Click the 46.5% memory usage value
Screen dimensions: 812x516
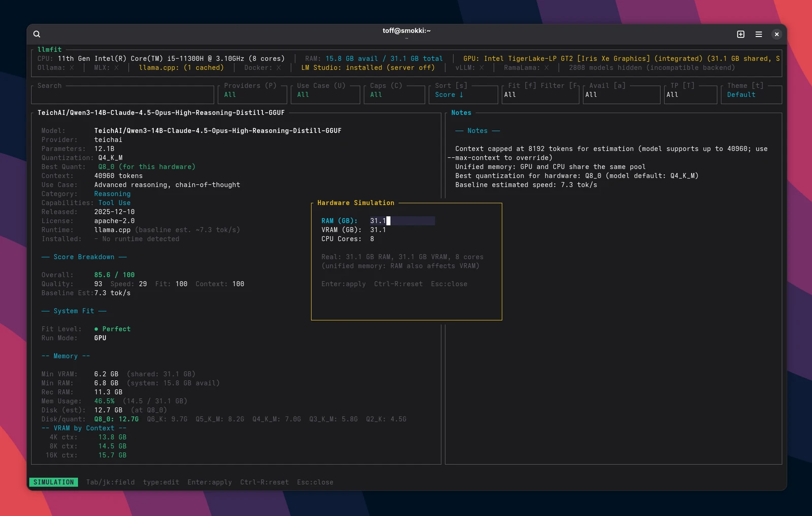coord(104,401)
